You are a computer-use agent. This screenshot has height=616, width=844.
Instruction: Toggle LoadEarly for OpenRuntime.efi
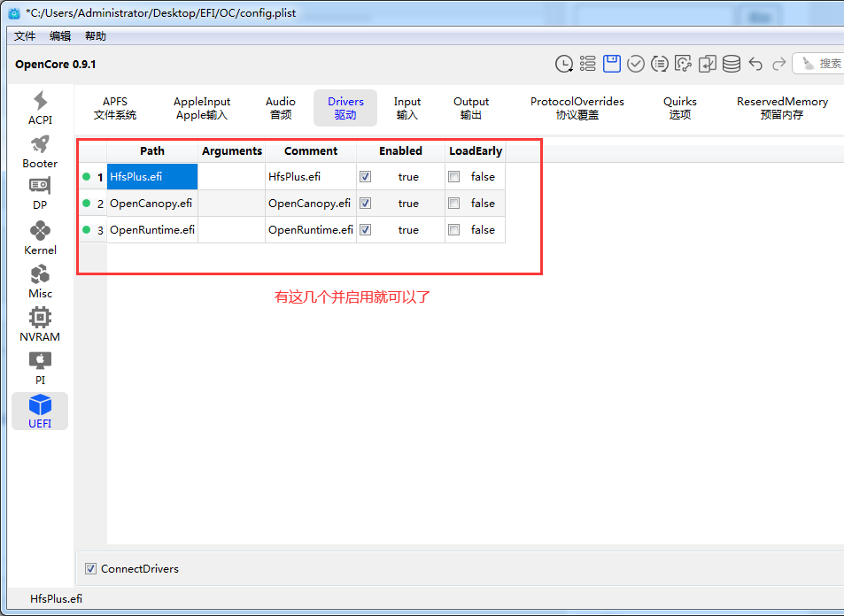(x=454, y=230)
